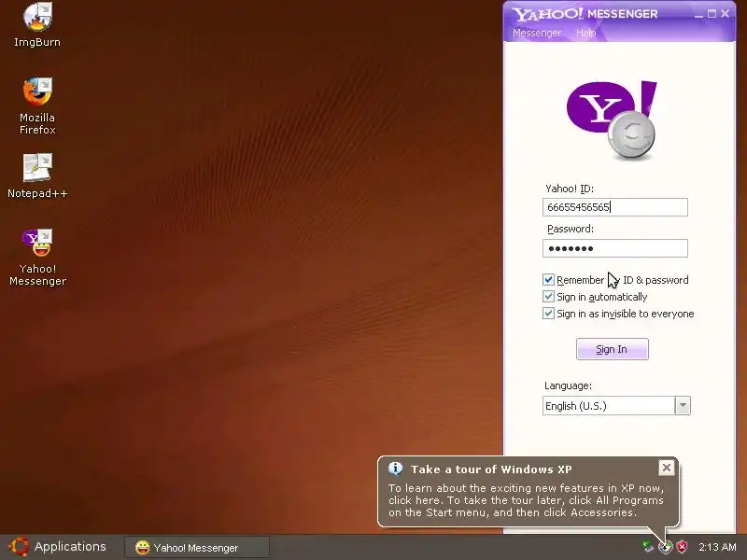Click the Take a tour balloon text
The image size is (747, 560).
pos(526,500)
